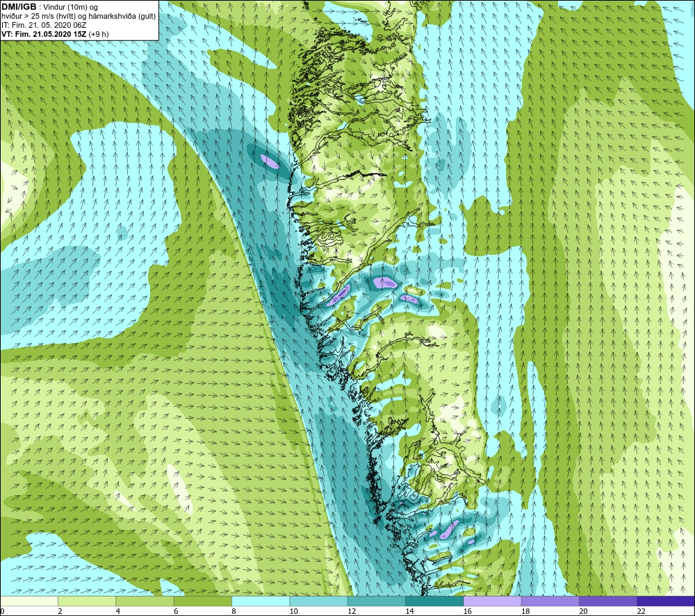695x616 pixels.
Task: Click the 0-2 m/s pale legend swatch
Action: 29,601
